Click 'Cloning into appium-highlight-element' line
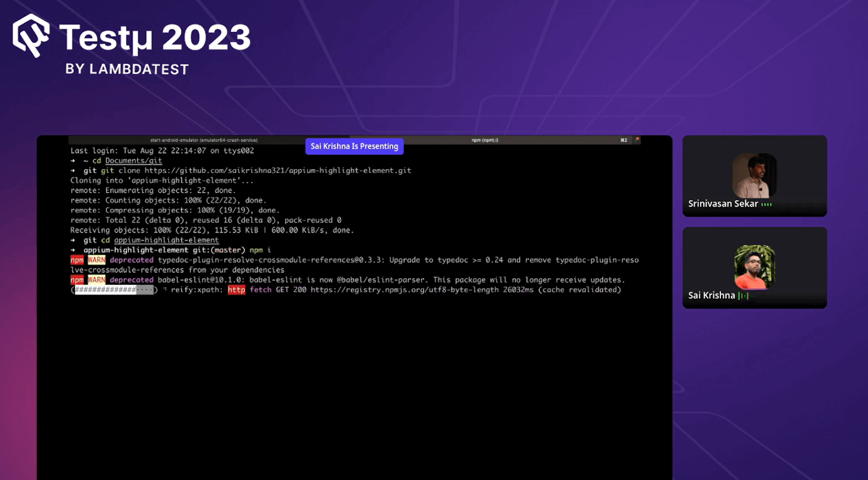Viewport: 868px width, 480px height. [162, 181]
